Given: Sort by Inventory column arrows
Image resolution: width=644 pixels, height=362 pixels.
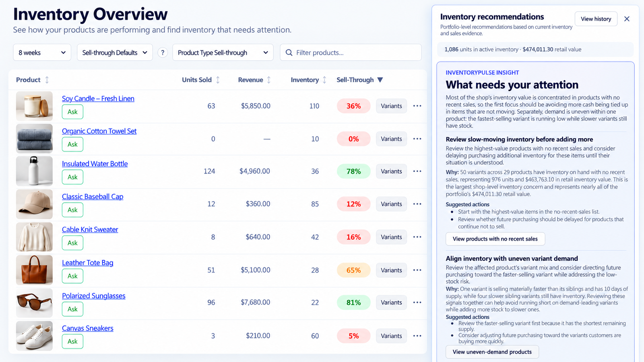Looking at the screenshot, I should pyautogui.click(x=324, y=80).
